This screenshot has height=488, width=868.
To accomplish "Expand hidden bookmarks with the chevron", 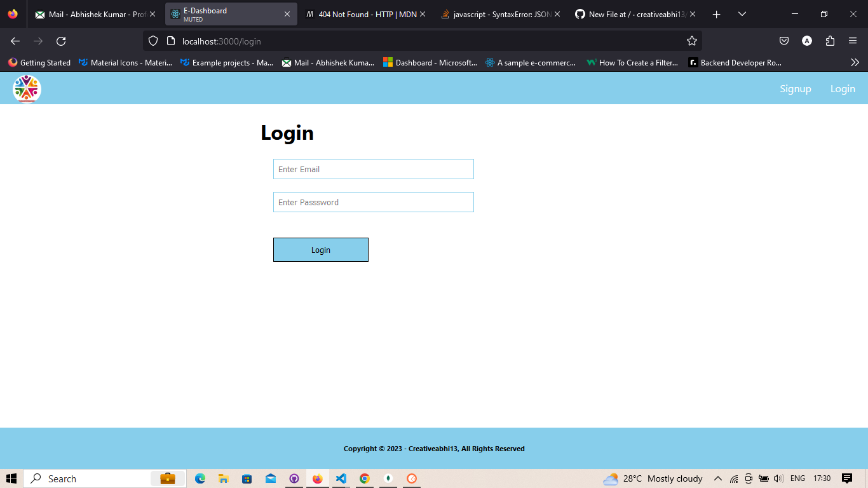I will 855,62.
